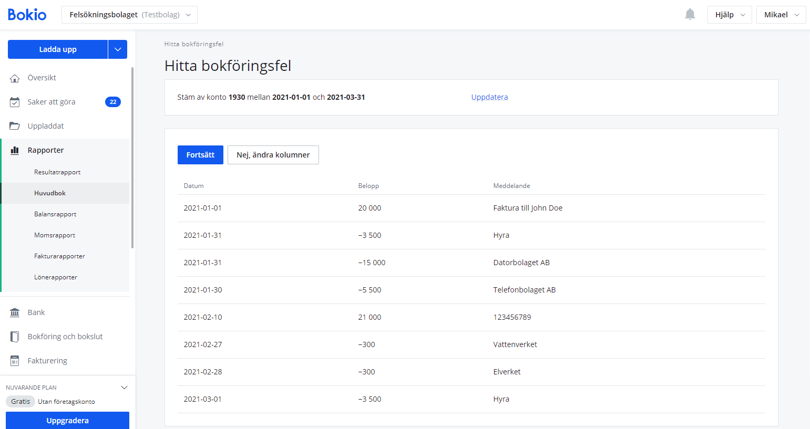The width and height of the screenshot is (810, 429).
Task: Click the Nej, ändra kolumner button
Action: point(273,155)
